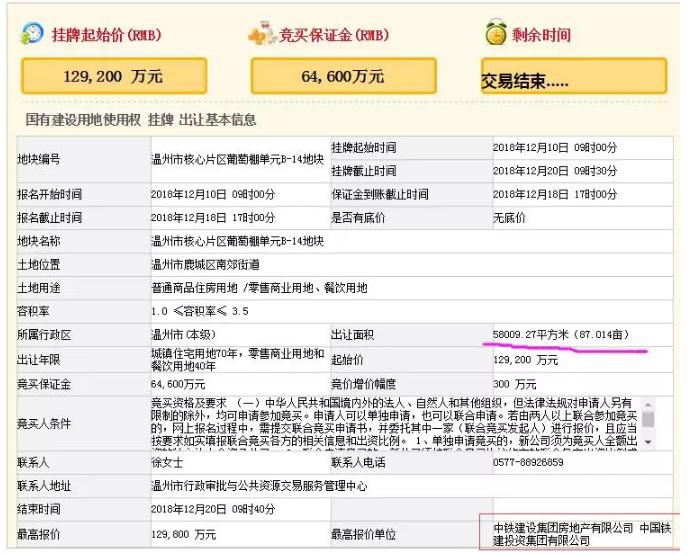
Task: Click the 报名截止时间 value cell
Action: point(240,217)
